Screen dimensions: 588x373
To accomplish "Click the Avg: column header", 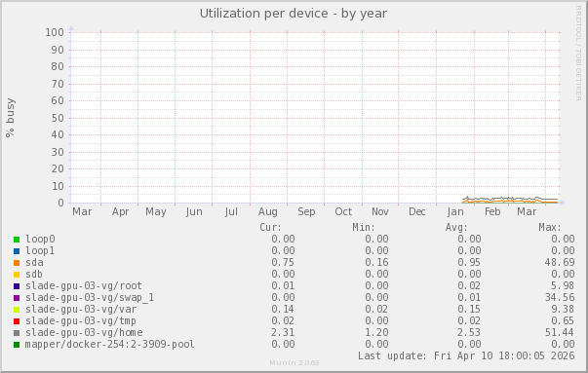I will [x=456, y=227].
